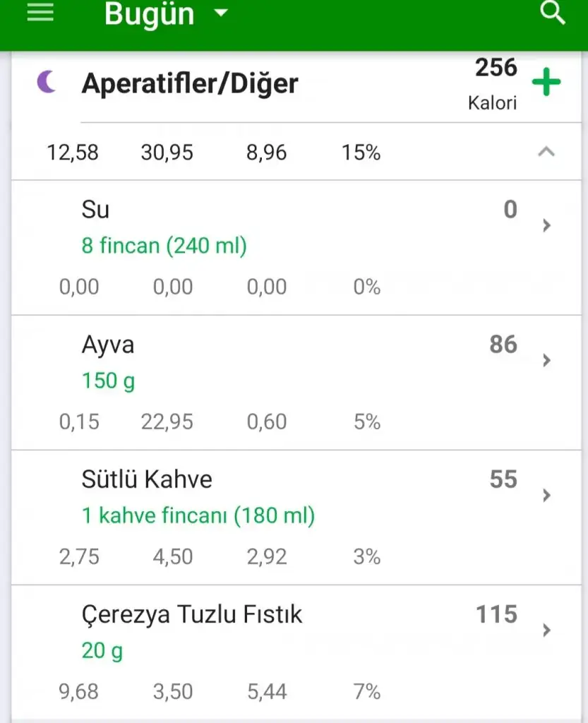This screenshot has height=723, width=588.
Task: Open Su entry details arrow
Action: point(546,225)
